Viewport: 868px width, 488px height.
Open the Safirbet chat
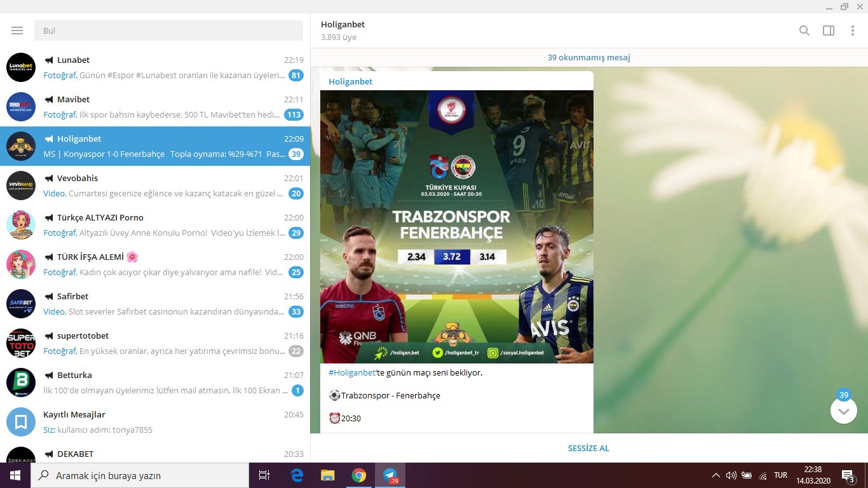(155, 304)
